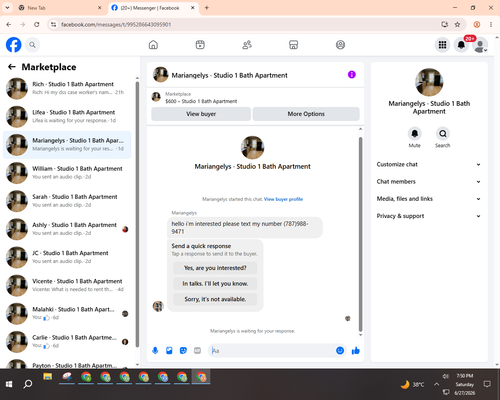Open Chrome profile icon in toolbar
Screen dimensions: 500x400
click(x=477, y=24)
